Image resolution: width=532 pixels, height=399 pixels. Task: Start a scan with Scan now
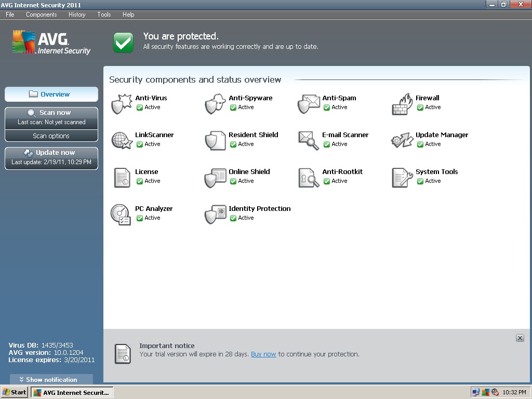click(51, 117)
